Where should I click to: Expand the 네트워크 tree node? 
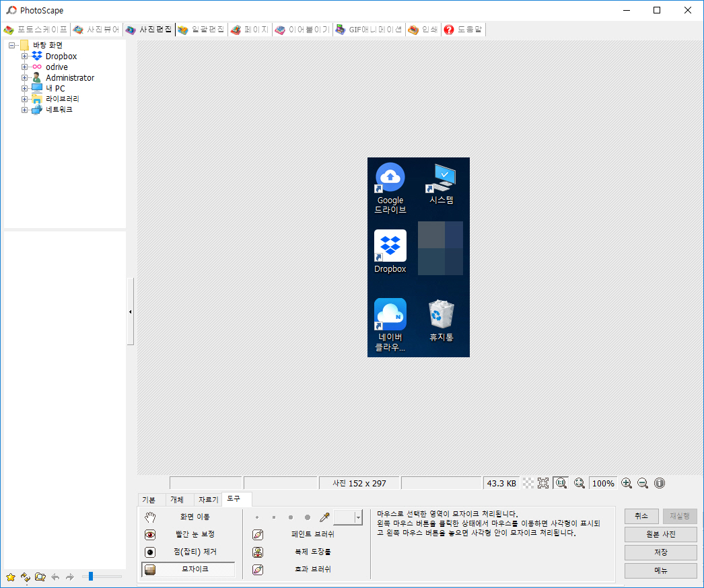pyautogui.click(x=25, y=110)
